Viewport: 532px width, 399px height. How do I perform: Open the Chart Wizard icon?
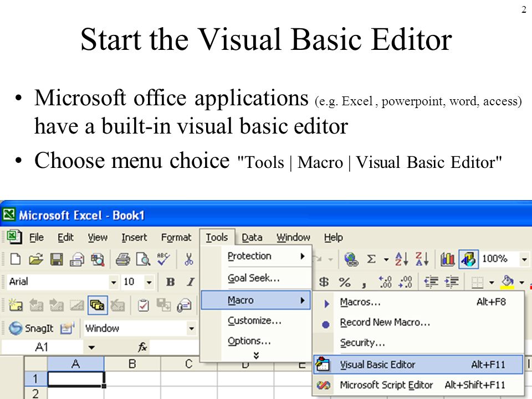click(448, 259)
